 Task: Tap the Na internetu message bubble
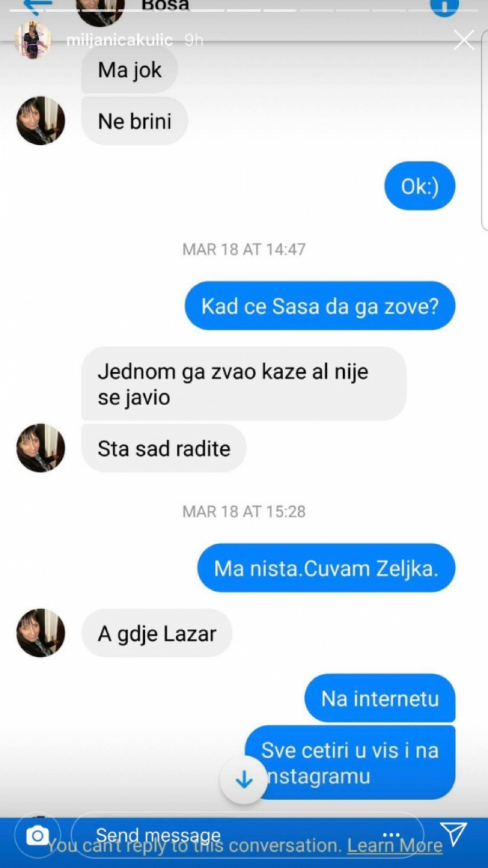(x=380, y=698)
